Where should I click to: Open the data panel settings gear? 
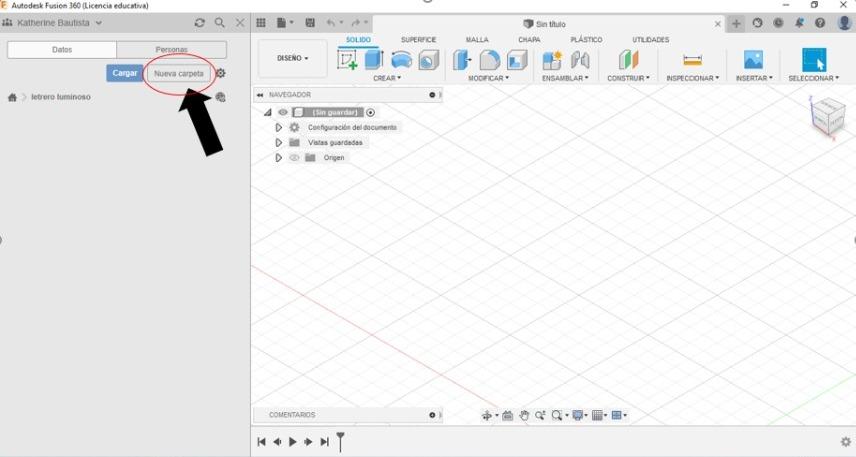221,73
